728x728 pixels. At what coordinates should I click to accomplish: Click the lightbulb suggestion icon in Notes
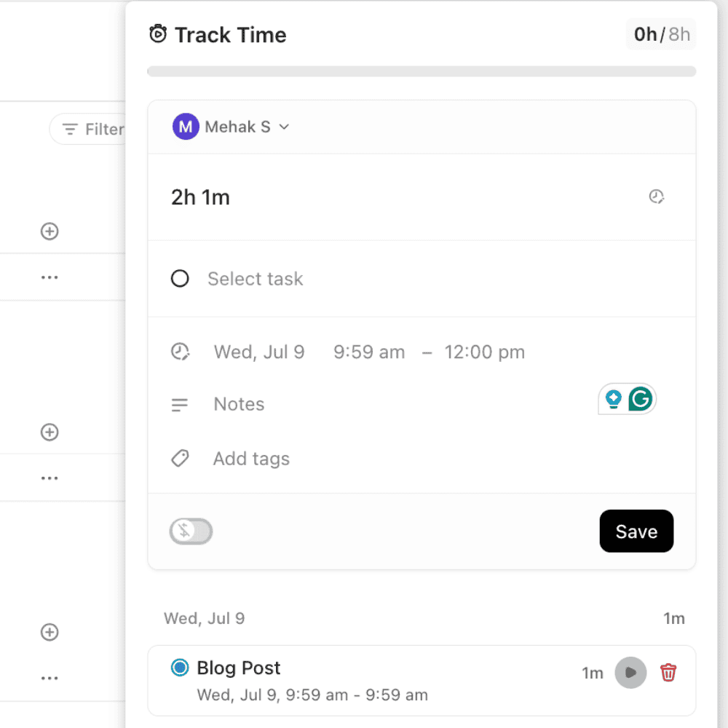pyautogui.click(x=614, y=399)
